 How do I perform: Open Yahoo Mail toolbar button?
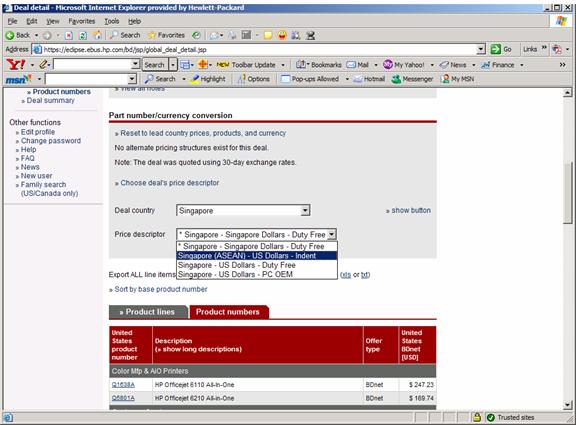(x=357, y=65)
